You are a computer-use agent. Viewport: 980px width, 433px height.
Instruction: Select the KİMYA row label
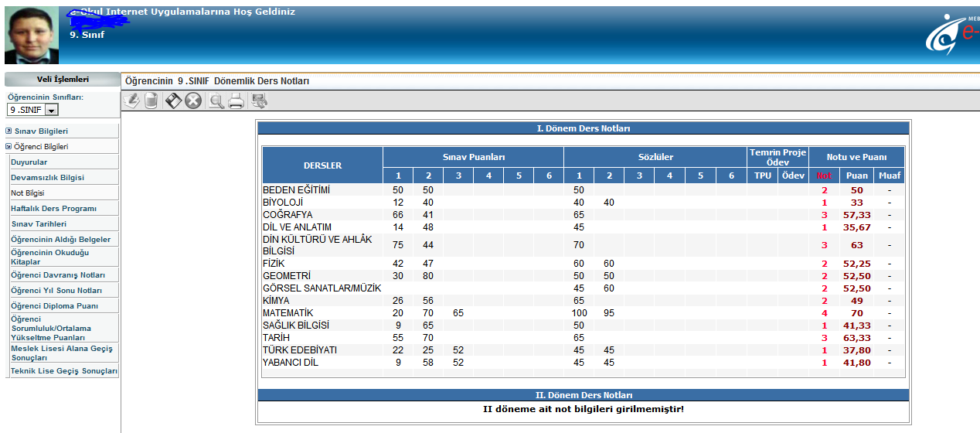(276, 301)
